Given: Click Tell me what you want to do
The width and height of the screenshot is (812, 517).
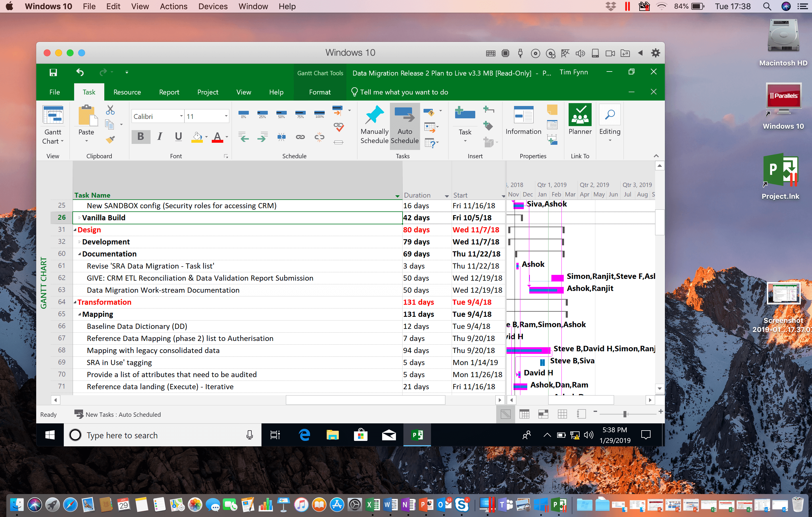Looking at the screenshot, I should [404, 92].
